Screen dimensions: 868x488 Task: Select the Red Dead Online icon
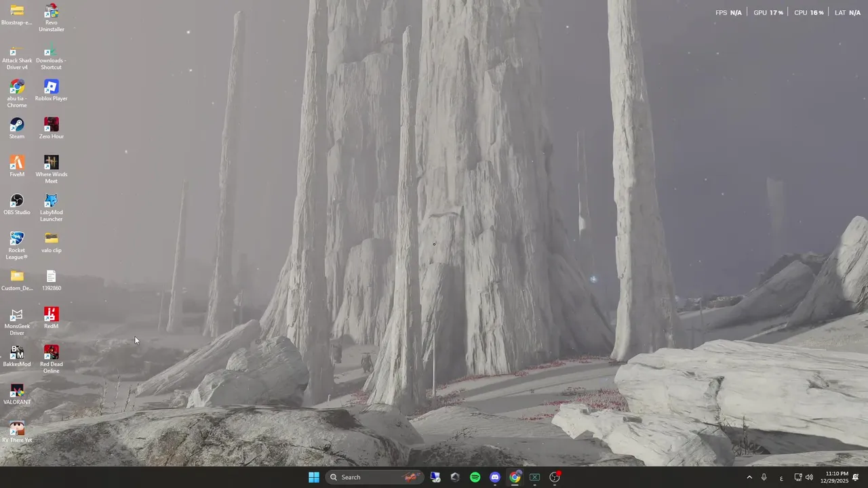(x=52, y=359)
